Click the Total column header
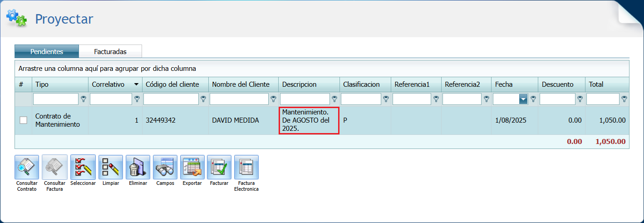644x223 pixels. coord(596,84)
